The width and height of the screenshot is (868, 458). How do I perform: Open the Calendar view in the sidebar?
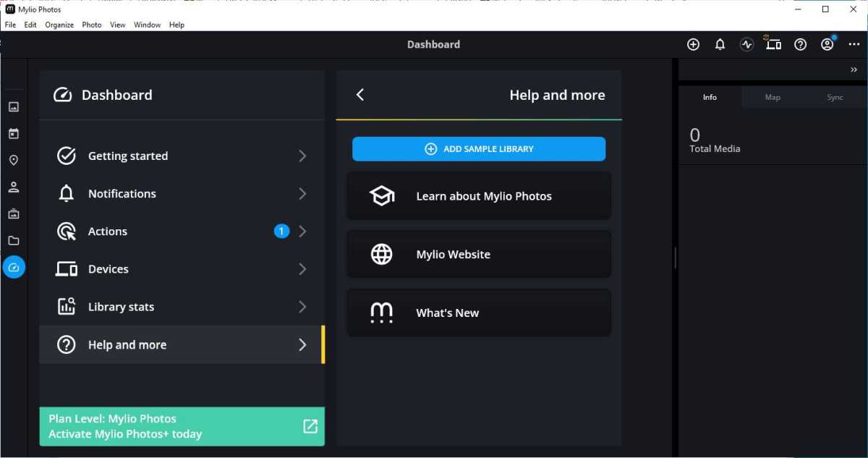(x=13, y=134)
